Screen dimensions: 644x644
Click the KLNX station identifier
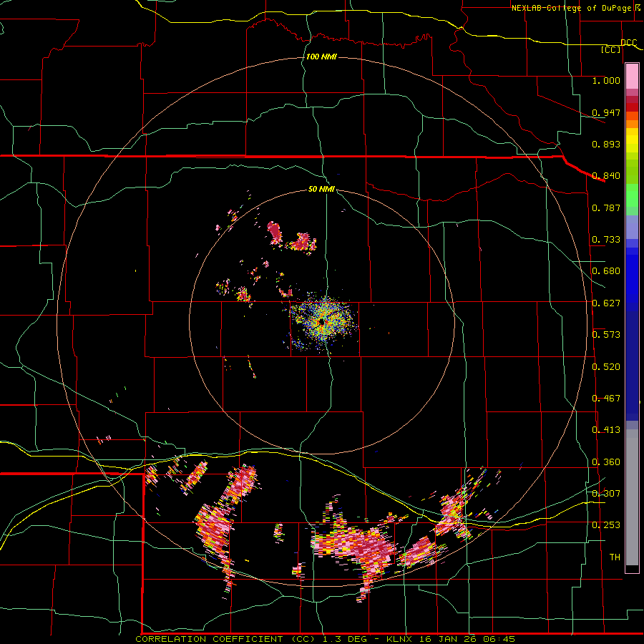click(x=401, y=639)
